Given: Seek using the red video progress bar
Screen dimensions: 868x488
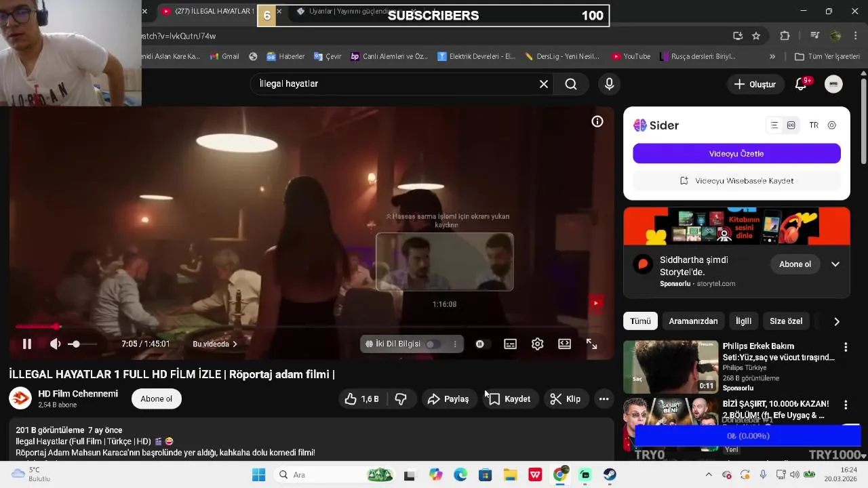Looking at the screenshot, I should 311,327.
